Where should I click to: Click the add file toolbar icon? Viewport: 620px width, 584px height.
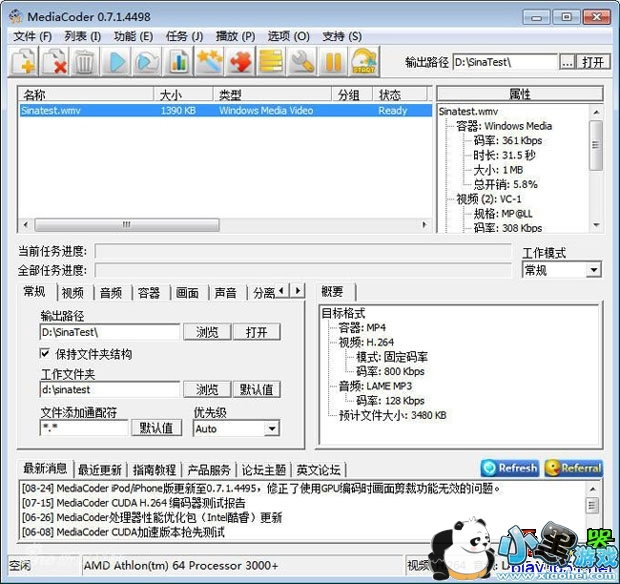point(24,62)
